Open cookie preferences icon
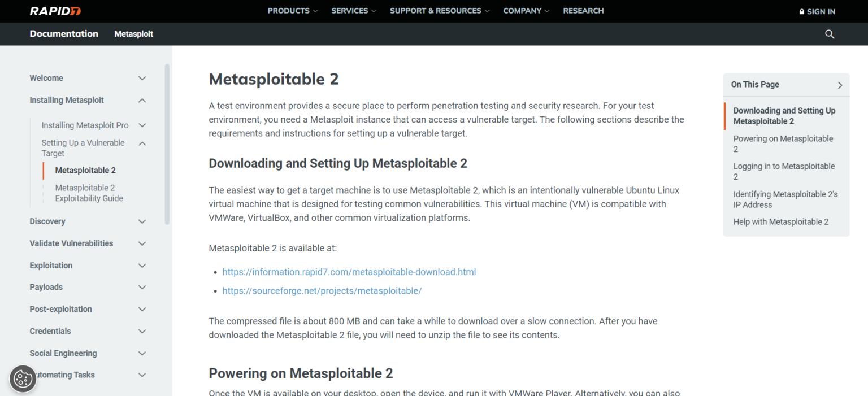This screenshot has height=396, width=868. click(23, 378)
